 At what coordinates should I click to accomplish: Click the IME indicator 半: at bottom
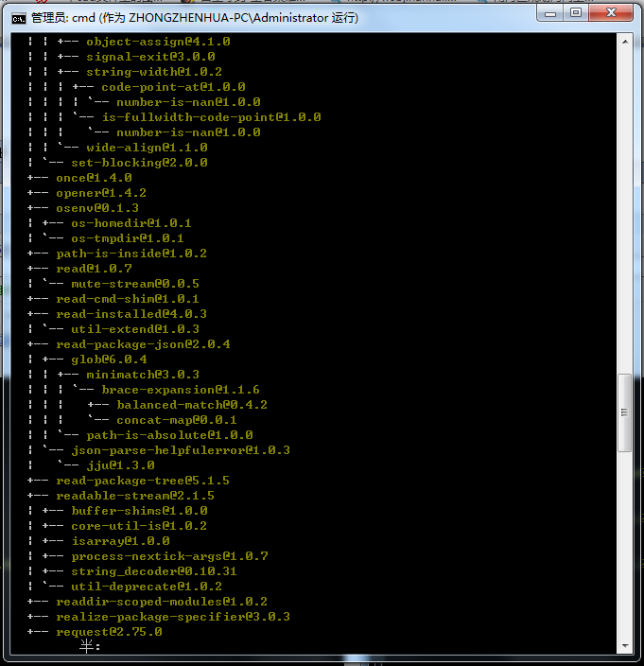(x=90, y=647)
